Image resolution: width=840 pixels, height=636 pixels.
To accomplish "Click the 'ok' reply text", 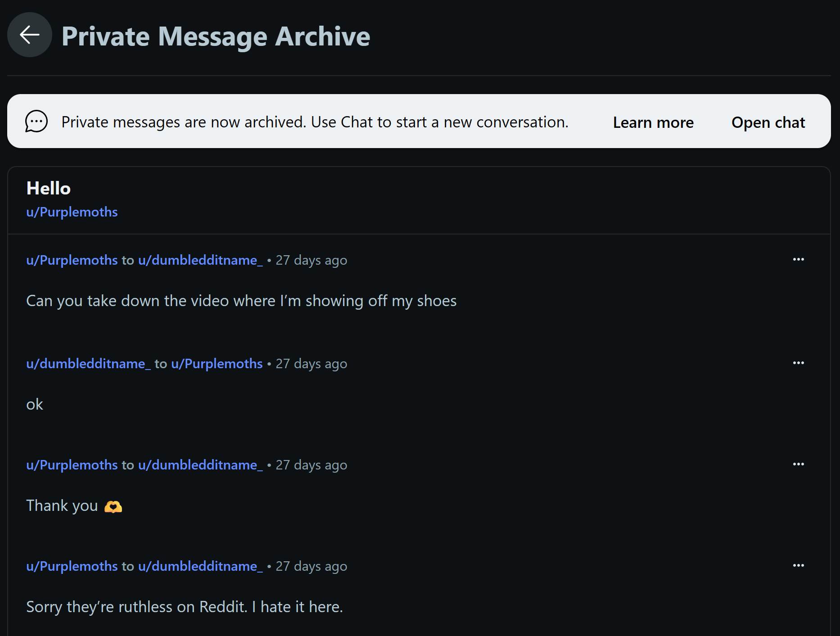I will [35, 404].
